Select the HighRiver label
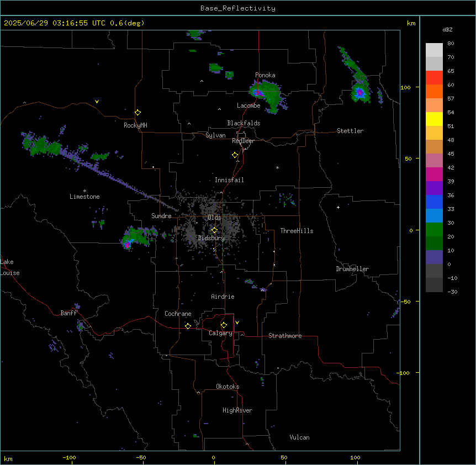The width and height of the screenshot is (476, 465). pos(237,410)
